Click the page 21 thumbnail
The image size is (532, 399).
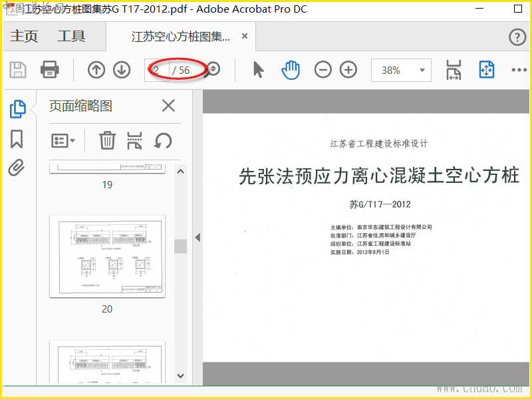[107, 362]
